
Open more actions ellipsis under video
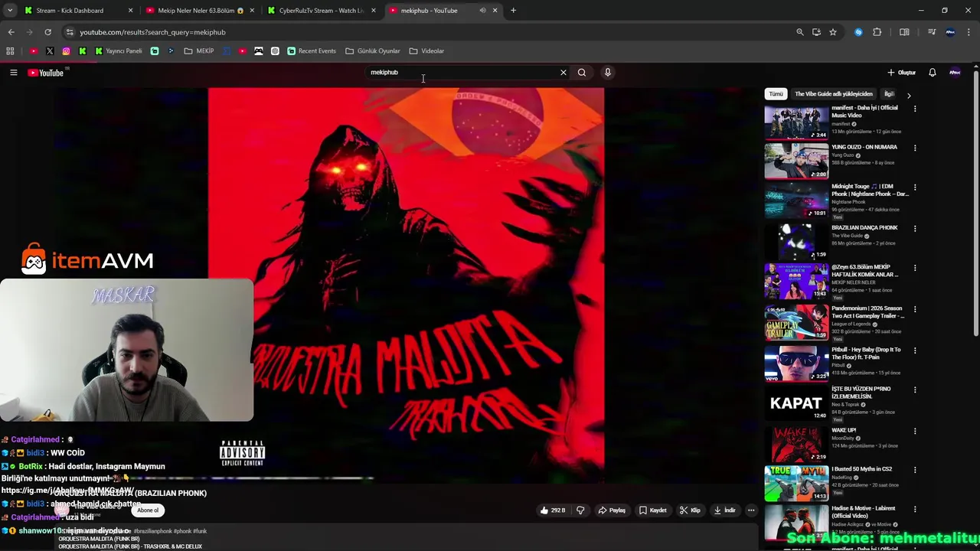[751, 510]
